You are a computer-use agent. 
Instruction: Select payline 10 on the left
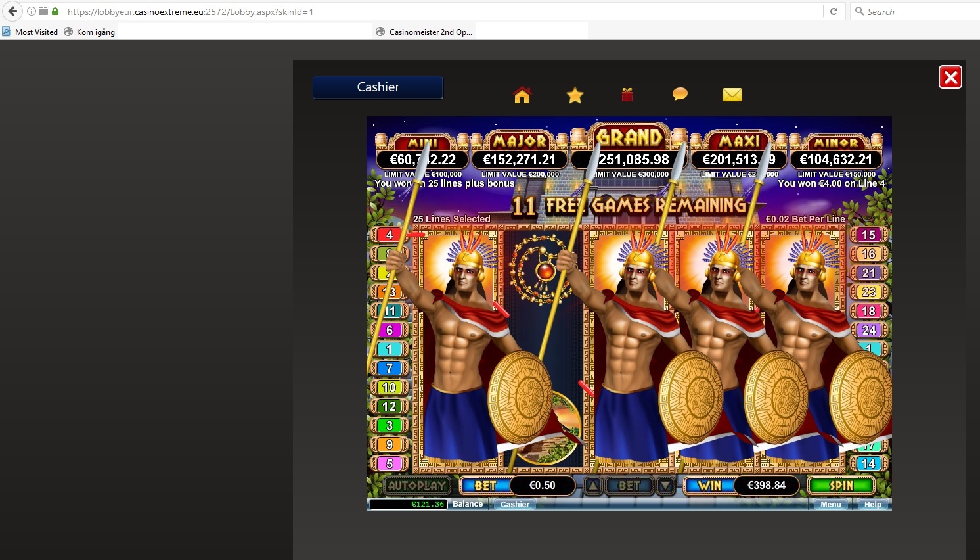tap(390, 387)
